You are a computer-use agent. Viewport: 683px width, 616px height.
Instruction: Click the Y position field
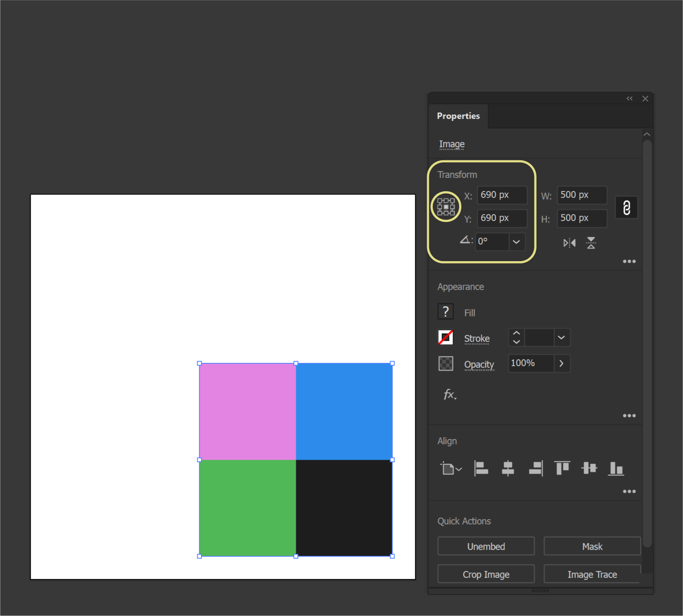pos(502,218)
